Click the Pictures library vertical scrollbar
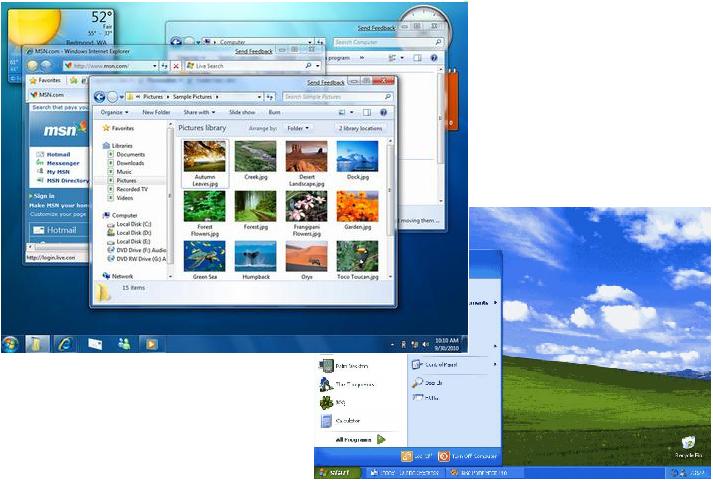 [x=390, y=209]
